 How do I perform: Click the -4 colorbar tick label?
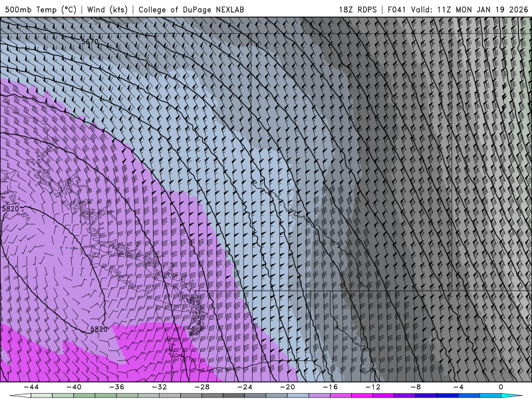pos(459,387)
